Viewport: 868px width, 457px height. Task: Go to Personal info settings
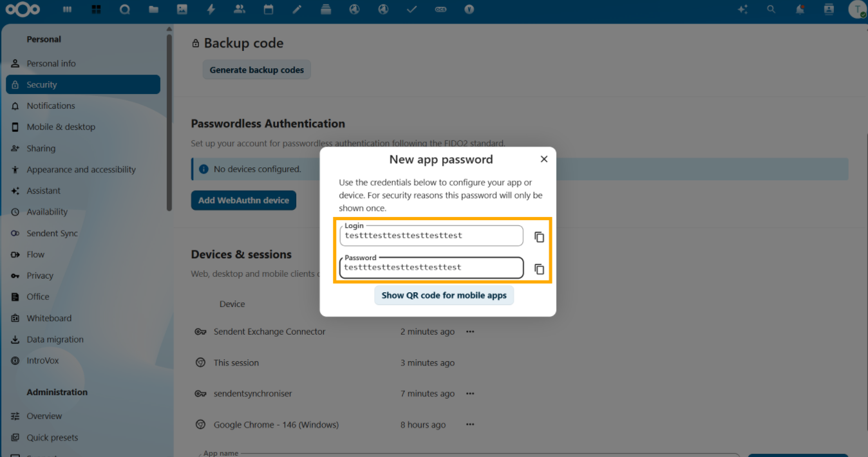pos(51,64)
